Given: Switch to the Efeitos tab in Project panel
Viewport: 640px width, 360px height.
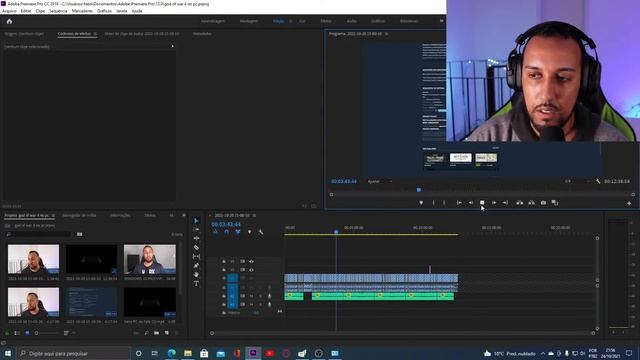Looking at the screenshot, I should [150, 215].
